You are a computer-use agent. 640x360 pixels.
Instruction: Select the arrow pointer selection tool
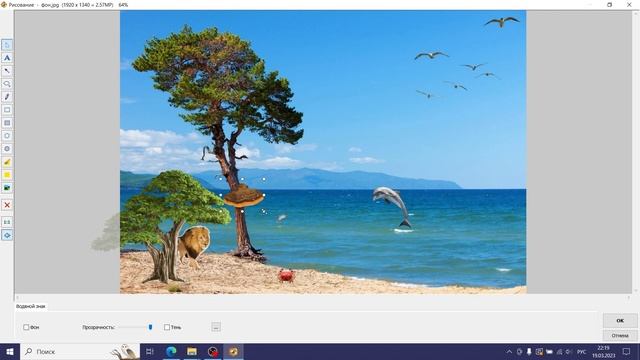(x=7, y=45)
